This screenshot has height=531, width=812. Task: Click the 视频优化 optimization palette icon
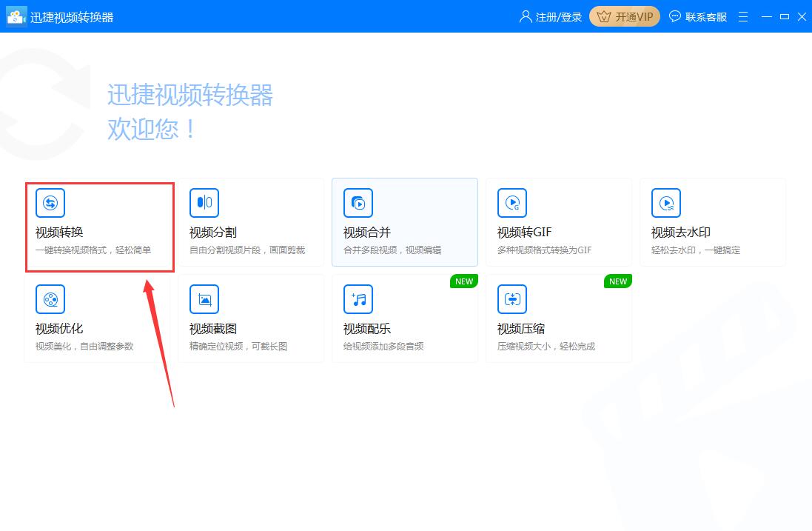coord(49,298)
